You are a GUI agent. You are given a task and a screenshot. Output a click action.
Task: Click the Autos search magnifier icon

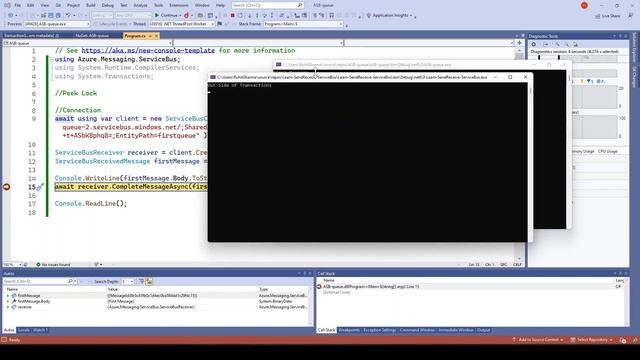[x=70, y=281]
